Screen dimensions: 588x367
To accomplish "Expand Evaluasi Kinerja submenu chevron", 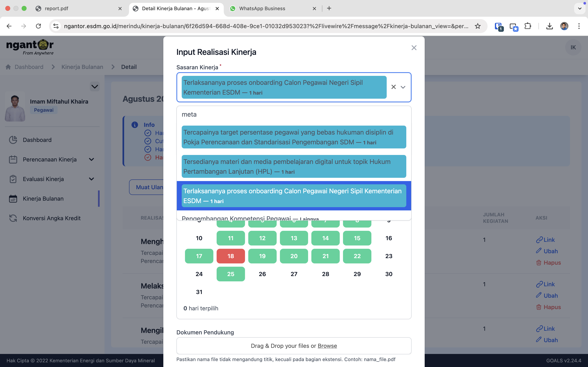I will (91, 179).
